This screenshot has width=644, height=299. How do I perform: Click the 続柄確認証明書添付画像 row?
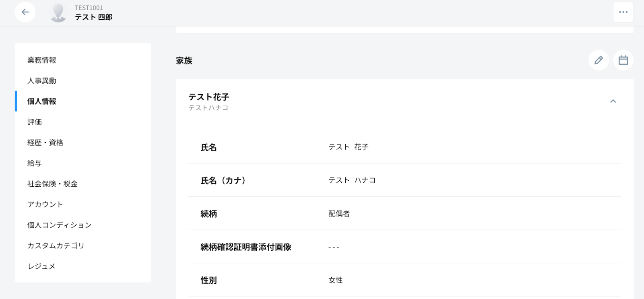click(x=405, y=247)
